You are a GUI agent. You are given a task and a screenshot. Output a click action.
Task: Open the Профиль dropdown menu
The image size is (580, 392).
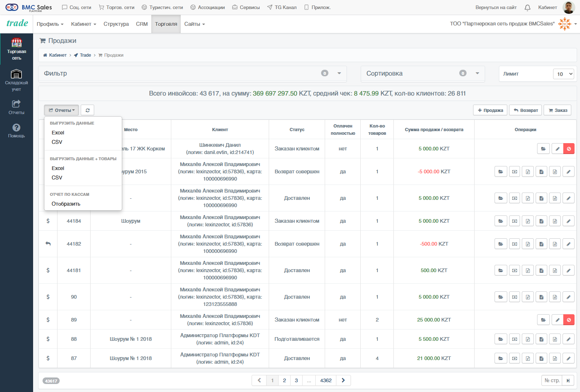click(50, 24)
